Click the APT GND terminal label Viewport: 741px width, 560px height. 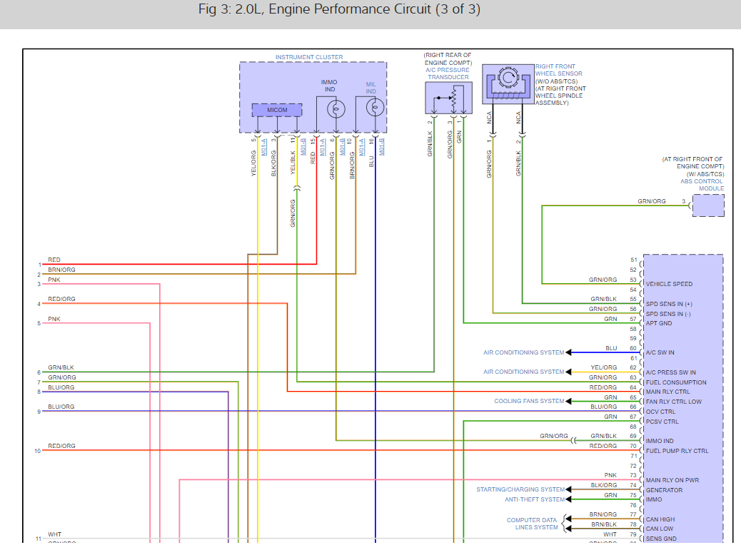pyautogui.click(x=659, y=323)
